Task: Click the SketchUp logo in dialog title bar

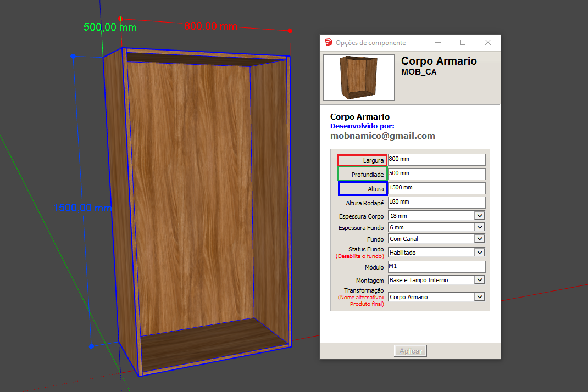Action: pyautogui.click(x=328, y=43)
